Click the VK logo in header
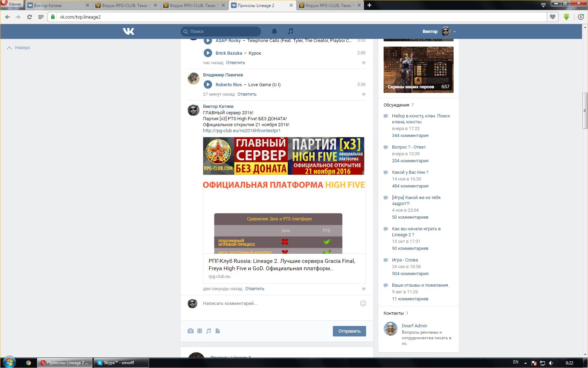588x368 pixels. (128, 31)
